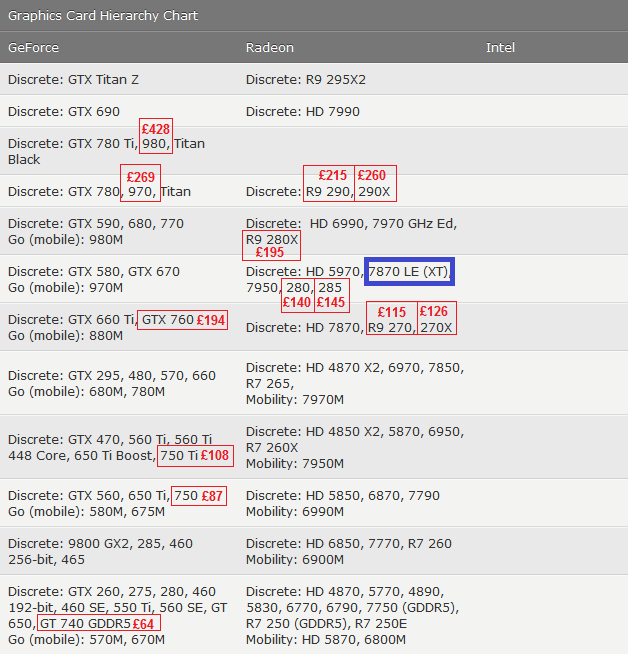Select the £115 price above R9 270
Screen dimensions: 628x654
click(x=392, y=313)
